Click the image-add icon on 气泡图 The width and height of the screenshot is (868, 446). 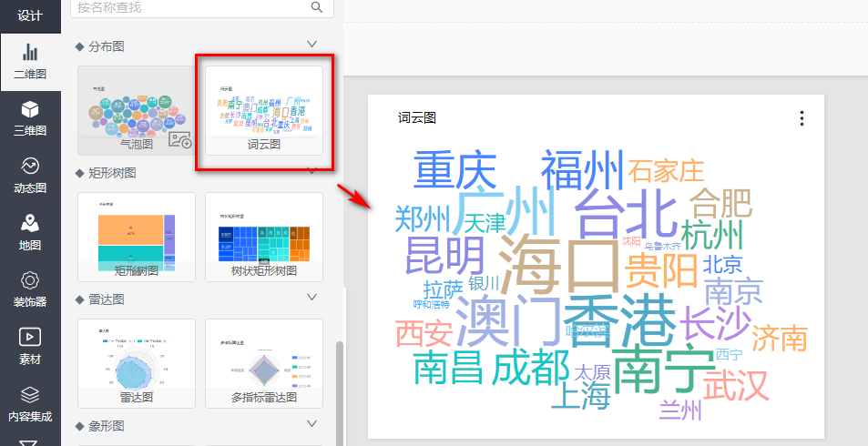point(180,141)
